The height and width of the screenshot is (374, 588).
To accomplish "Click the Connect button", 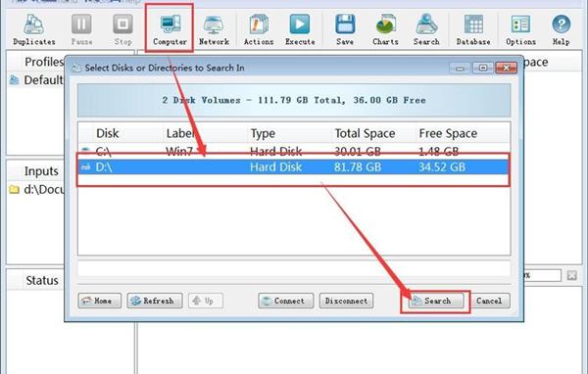I will 286,301.
